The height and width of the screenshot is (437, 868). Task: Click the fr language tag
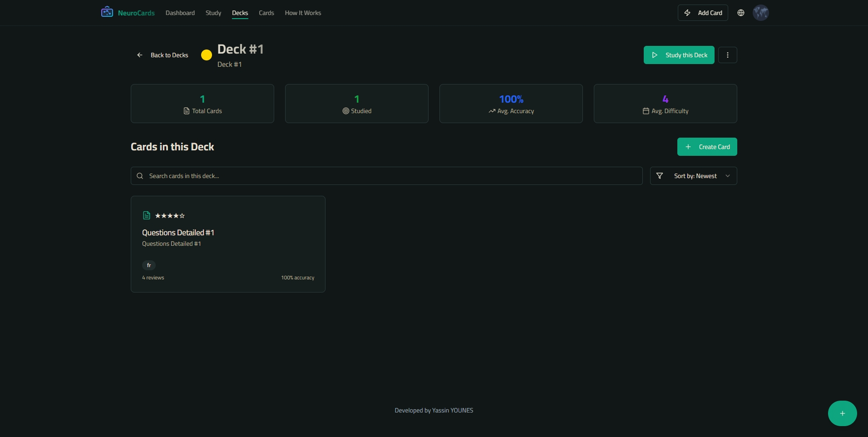(149, 265)
